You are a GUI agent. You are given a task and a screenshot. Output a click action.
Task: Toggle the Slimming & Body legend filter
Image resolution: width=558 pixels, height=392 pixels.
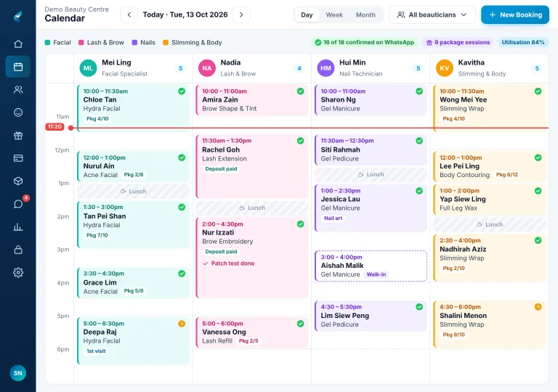click(193, 42)
